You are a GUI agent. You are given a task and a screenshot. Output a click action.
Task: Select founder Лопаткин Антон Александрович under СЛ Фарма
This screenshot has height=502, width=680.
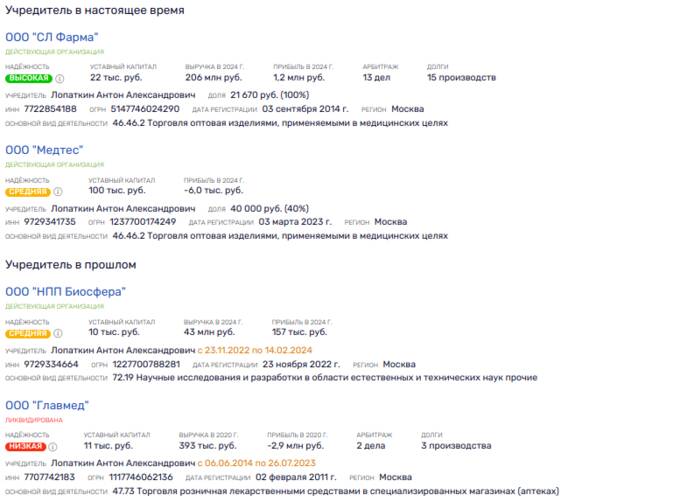point(123,95)
